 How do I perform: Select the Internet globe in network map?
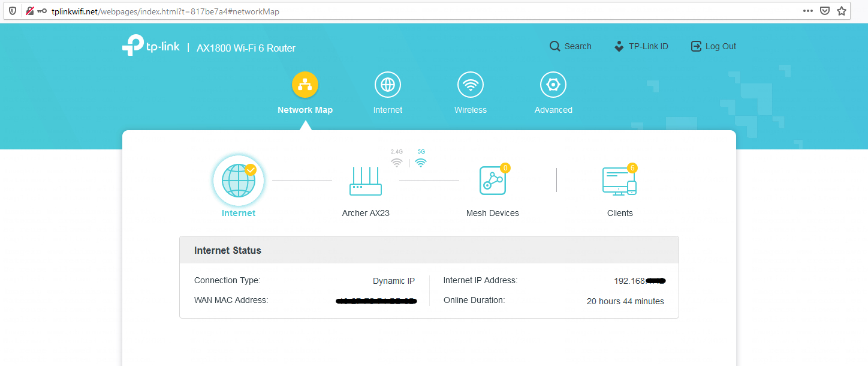tap(239, 181)
